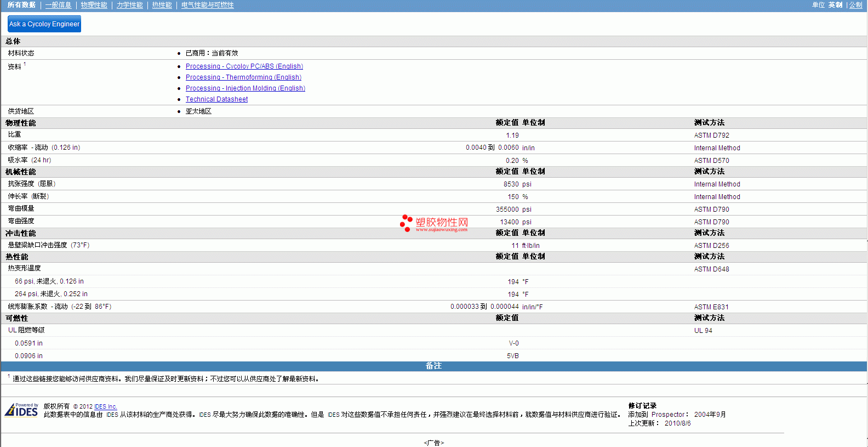Open the Technical Datasheet link
This screenshot has height=447, width=868.
pyautogui.click(x=216, y=99)
